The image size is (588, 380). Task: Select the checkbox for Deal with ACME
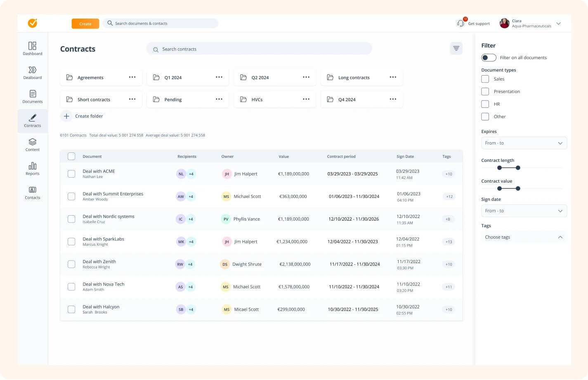(71, 173)
